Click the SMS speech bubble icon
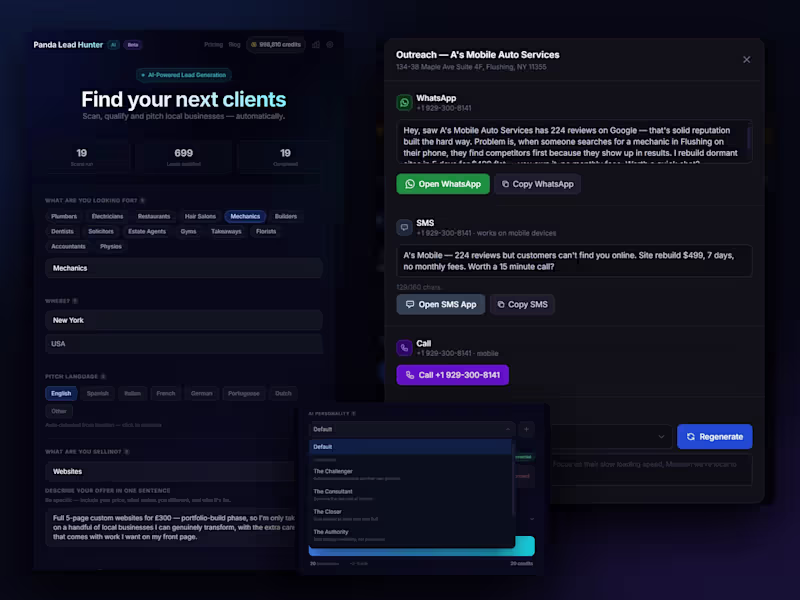 (x=404, y=228)
